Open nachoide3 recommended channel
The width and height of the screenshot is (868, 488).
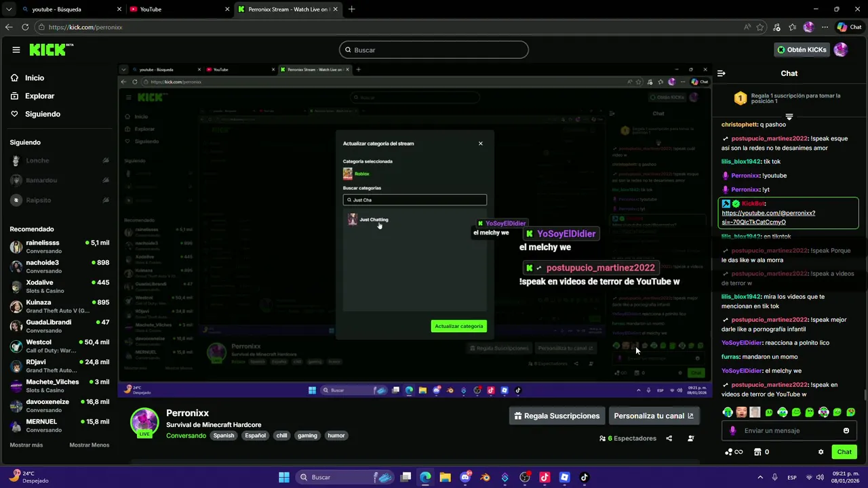coord(60,266)
